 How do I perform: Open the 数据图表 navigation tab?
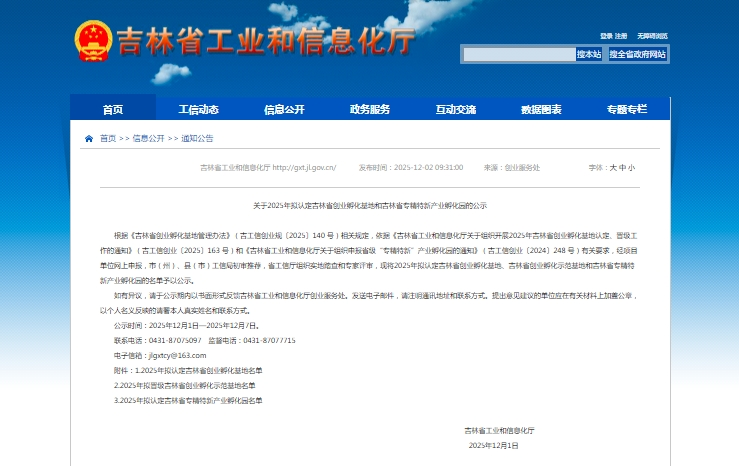pos(542,109)
